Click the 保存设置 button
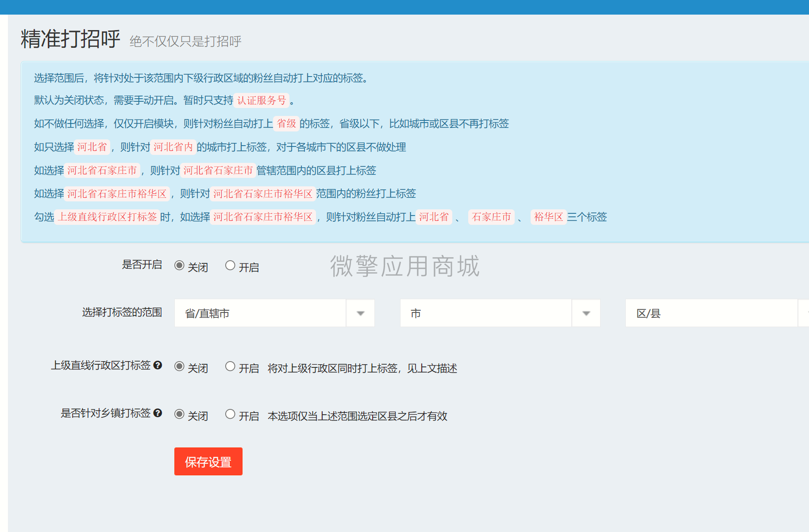The width and height of the screenshot is (809, 532). [x=208, y=462]
